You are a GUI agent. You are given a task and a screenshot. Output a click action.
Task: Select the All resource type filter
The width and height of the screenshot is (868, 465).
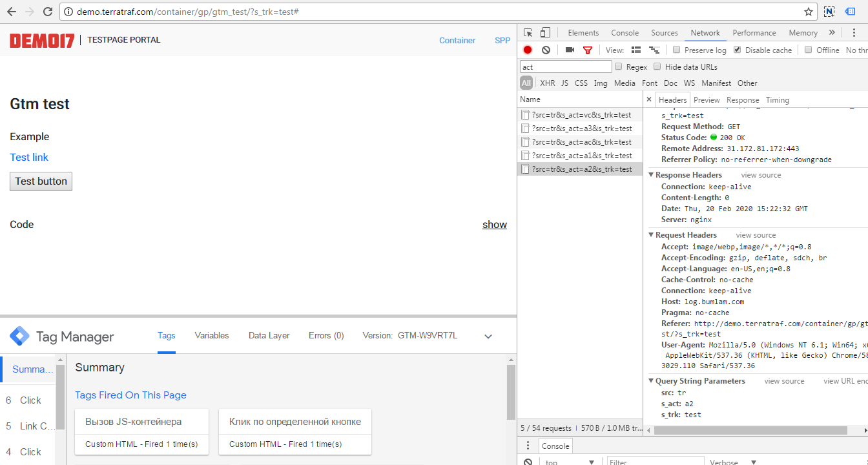point(526,83)
